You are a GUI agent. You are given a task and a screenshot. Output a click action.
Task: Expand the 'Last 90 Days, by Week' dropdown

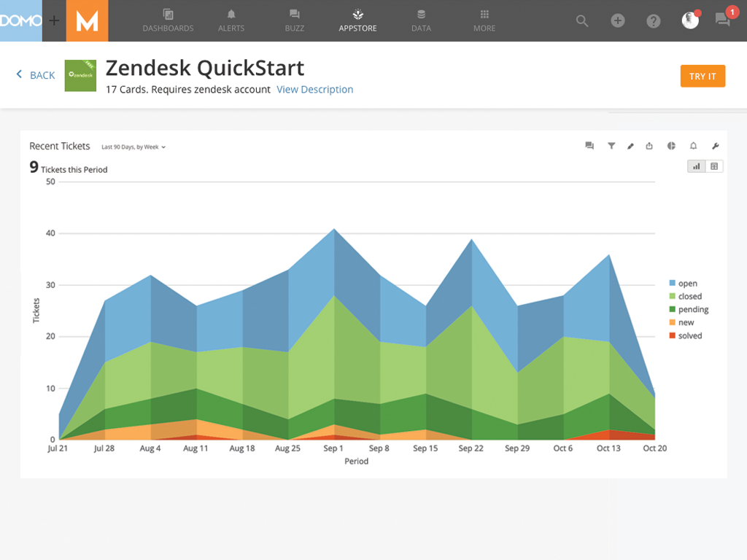tap(133, 147)
